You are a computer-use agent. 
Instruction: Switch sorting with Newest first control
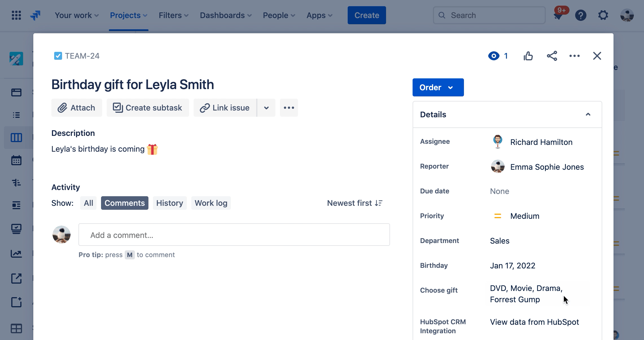pyautogui.click(x=354, y=203)
